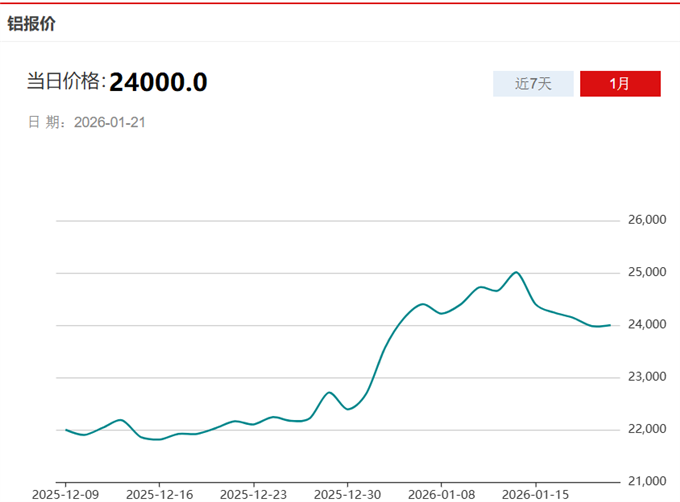The image size is (680, 502).
Task: Click the 24,000 y-axis label
Action: [x=646, y=324]
